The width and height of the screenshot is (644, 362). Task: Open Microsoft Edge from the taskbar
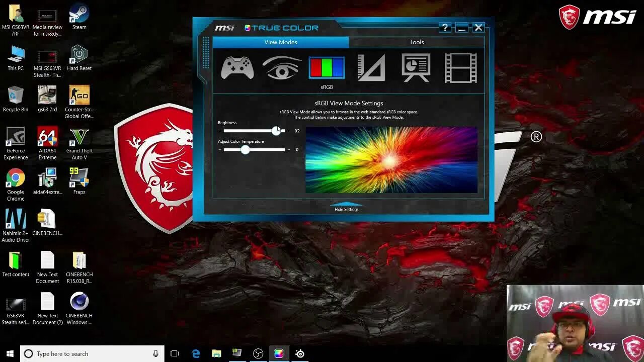click(196, 353)
